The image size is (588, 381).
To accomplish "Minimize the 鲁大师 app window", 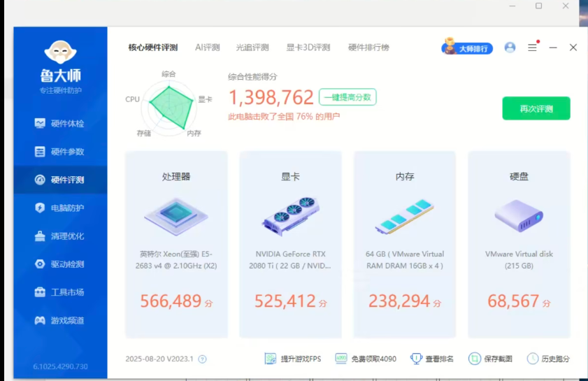I will click(553, 48).
